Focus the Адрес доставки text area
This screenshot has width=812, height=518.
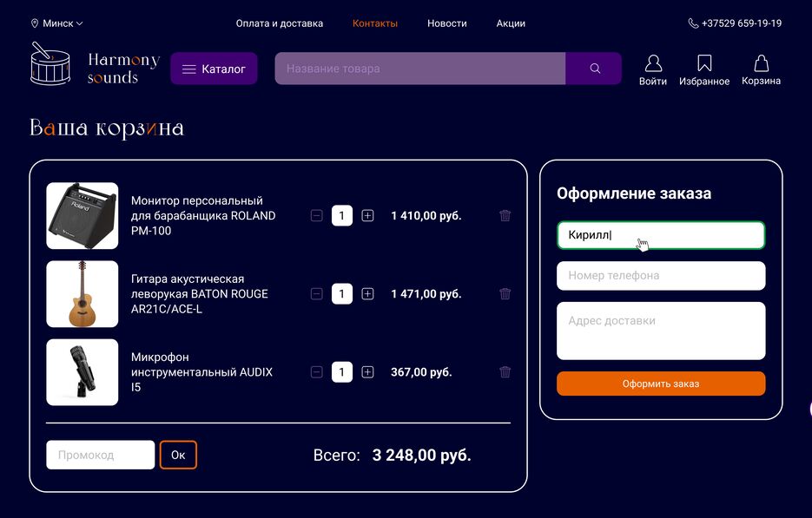tap(661, 331)
